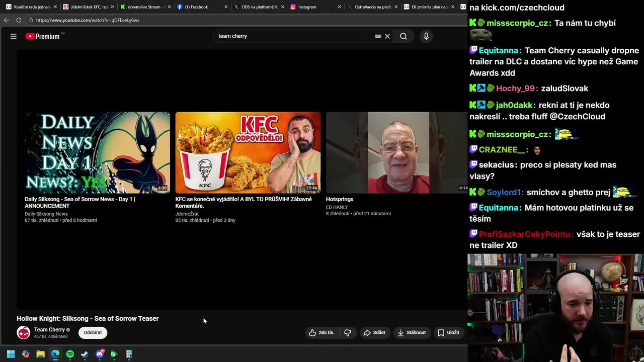Screen dimensions: 644x362
Task: Click the jah0dakk username in chat
Action: coord(514,105)
